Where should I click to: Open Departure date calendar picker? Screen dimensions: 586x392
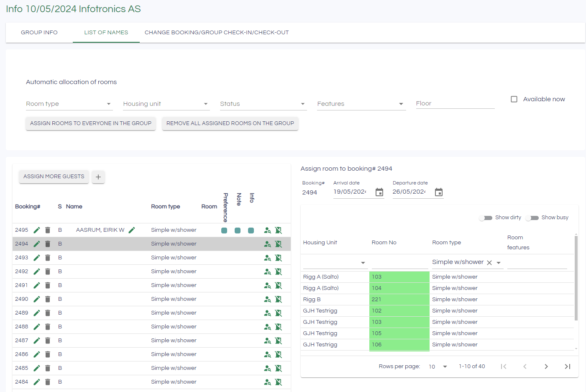(439, 192)
